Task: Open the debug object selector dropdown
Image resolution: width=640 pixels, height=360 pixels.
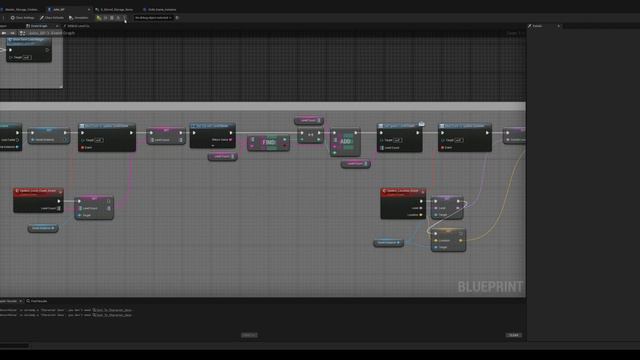Action: click(x=153, y=18)
